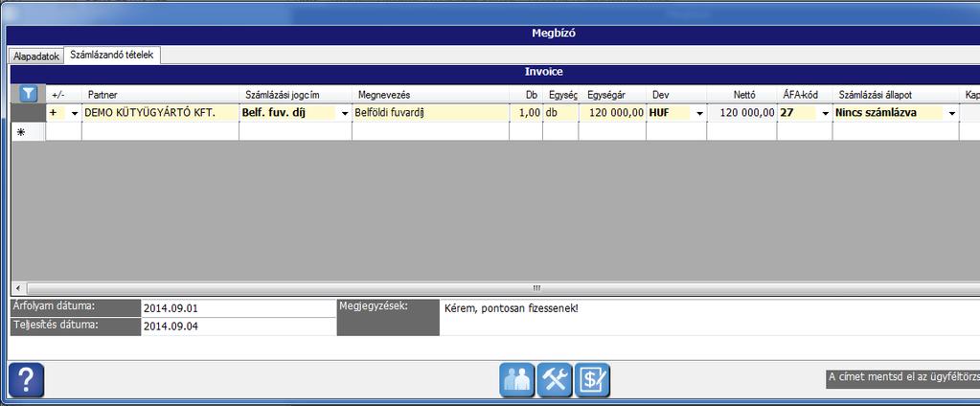Click the partners people icon button
This screenshot has height=406, width=980.
coord(517,380)
